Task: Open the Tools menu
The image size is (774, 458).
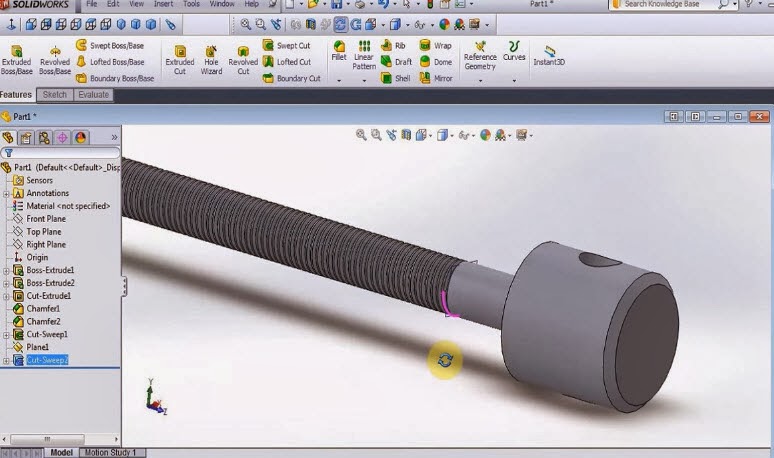Action: pos(192,4)
